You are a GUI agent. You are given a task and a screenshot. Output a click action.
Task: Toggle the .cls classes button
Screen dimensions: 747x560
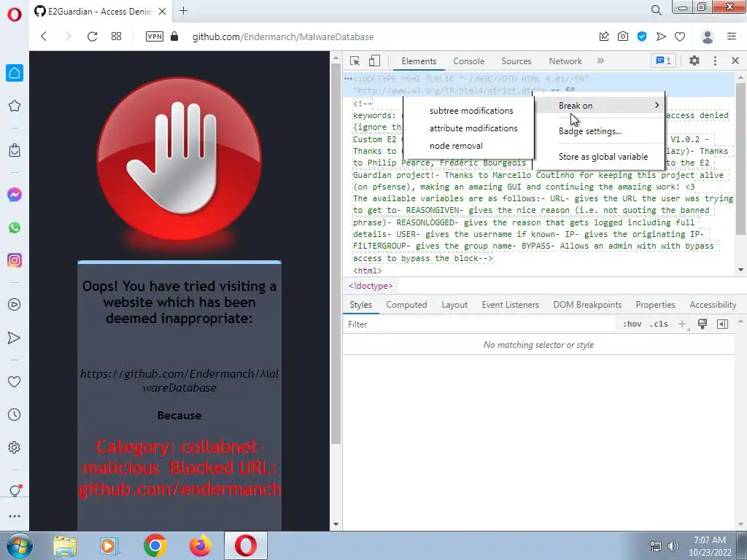659,324
